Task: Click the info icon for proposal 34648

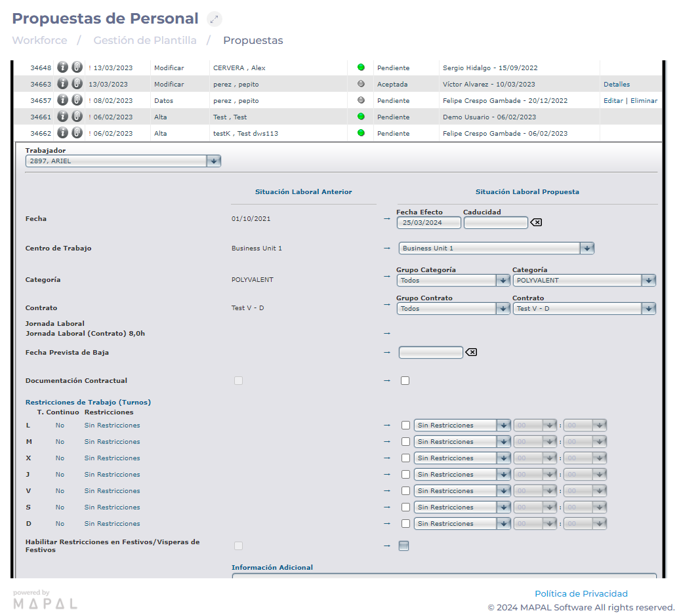Action: tap(63, 68)
